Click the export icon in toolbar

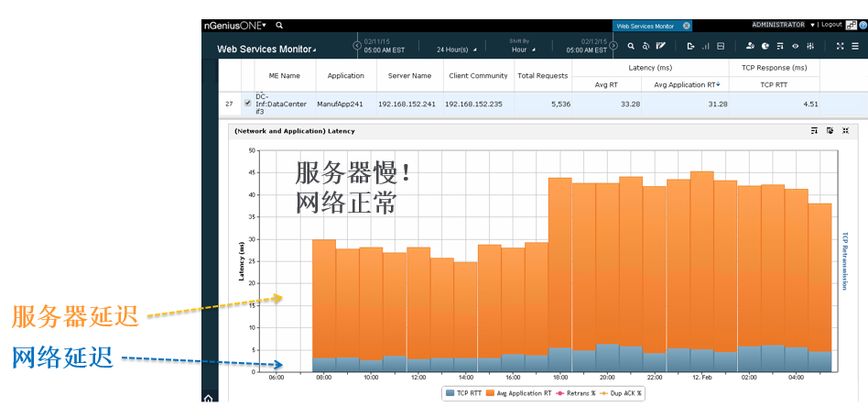coord(690,47)
